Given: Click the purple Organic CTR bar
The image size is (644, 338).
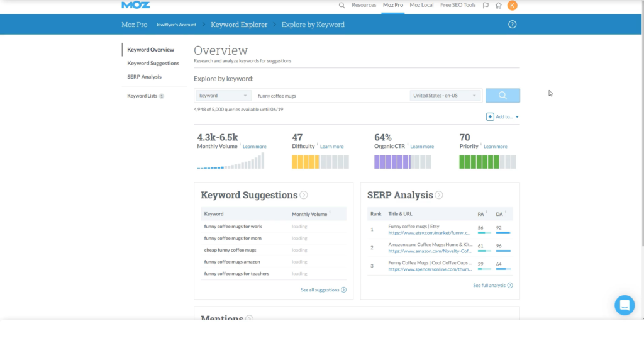Looking at the screenshot, I should coord(402,162).
